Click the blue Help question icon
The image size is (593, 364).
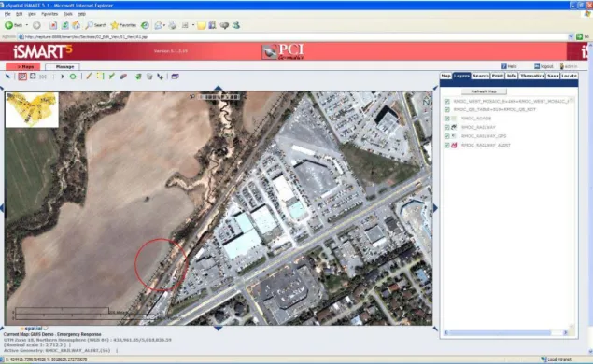[x=504, y=66]
